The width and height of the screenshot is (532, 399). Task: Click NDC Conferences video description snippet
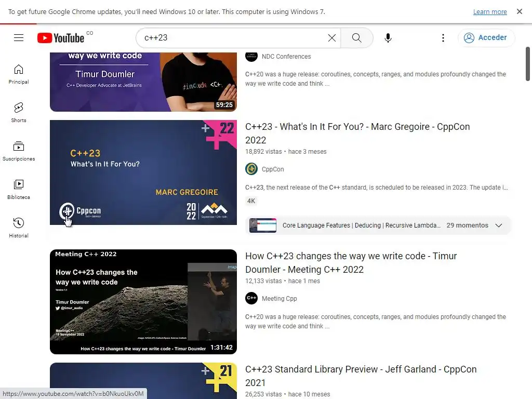point(376,79)
